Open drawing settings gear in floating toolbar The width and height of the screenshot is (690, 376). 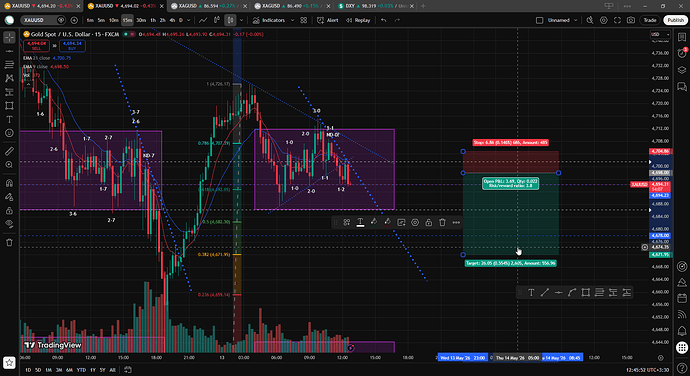pyautogui.click(x=415, y=222)
